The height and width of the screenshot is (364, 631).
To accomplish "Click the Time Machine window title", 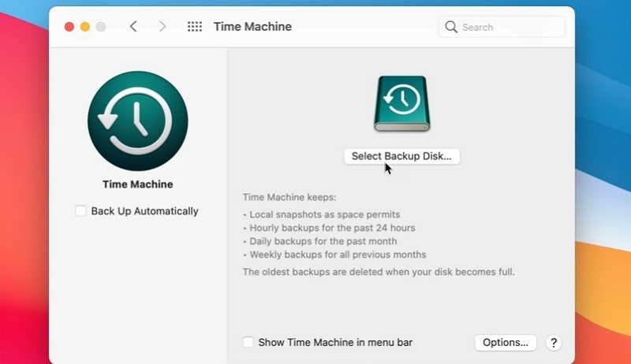I will 252,27.
